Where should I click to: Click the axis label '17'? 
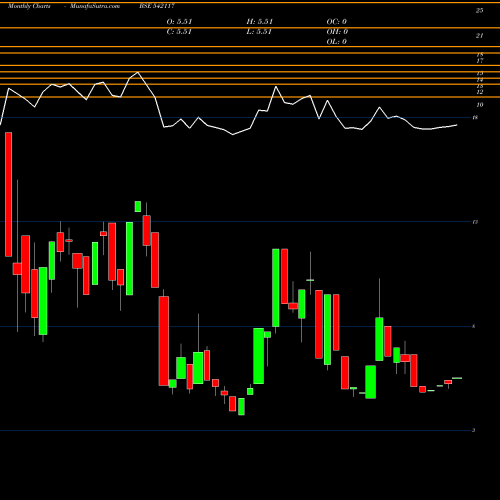point(480,61)
